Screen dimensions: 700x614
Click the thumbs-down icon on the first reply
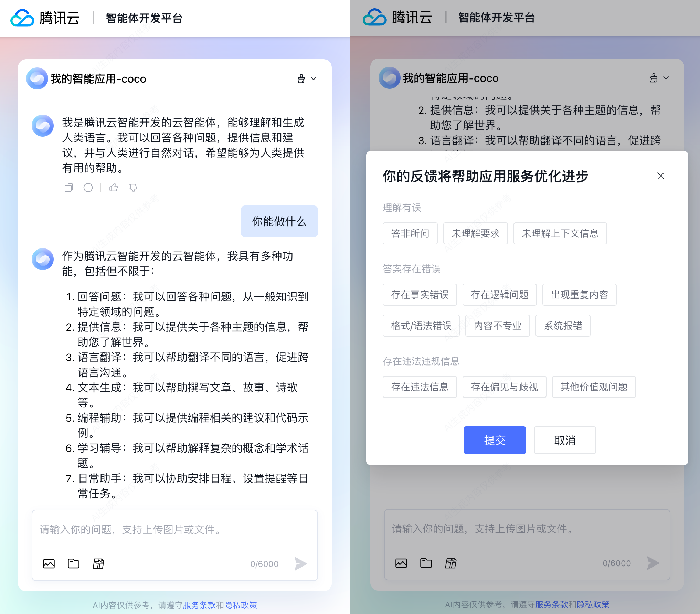click(132, 188)
